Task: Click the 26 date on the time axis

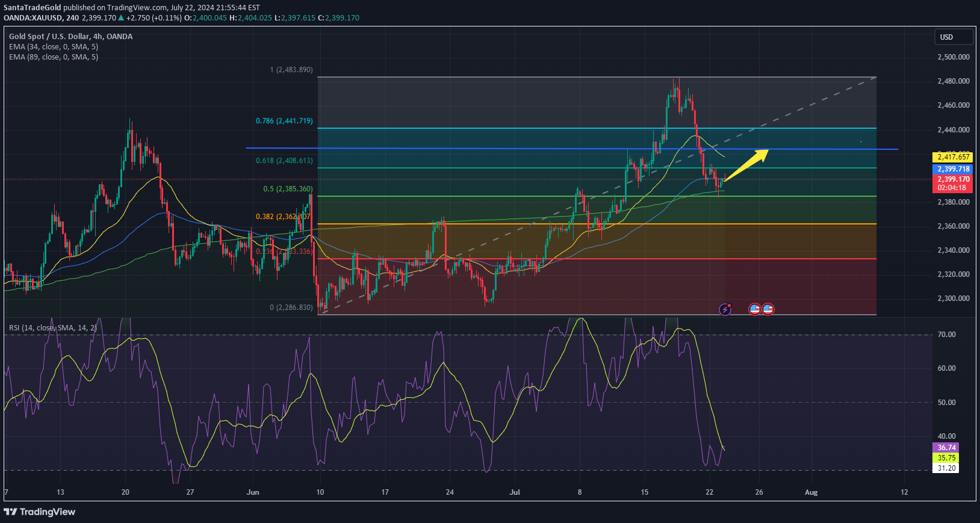Action: click(x=759, y=492)
